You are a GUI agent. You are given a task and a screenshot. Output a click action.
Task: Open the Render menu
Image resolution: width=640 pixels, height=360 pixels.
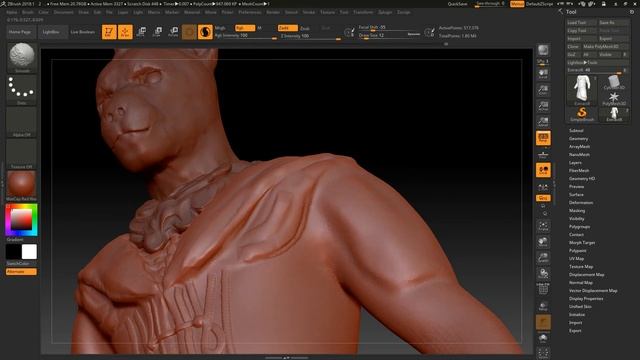pyautogui.click(x=273, y=12)
